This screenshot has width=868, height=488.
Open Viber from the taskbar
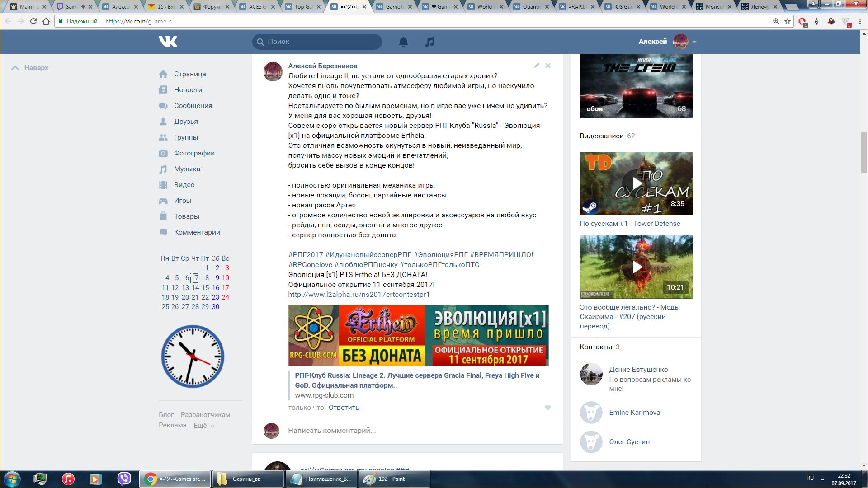(124, 479)
